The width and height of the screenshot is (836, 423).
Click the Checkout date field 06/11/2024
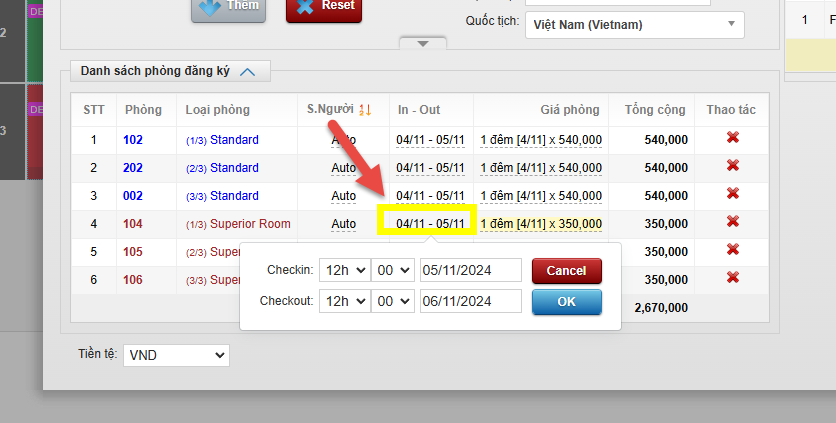470,301
